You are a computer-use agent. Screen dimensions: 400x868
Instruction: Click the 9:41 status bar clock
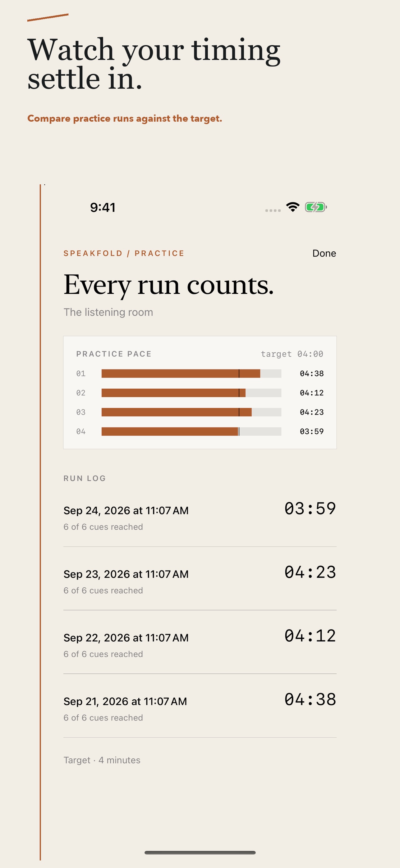tap(103, 208)
